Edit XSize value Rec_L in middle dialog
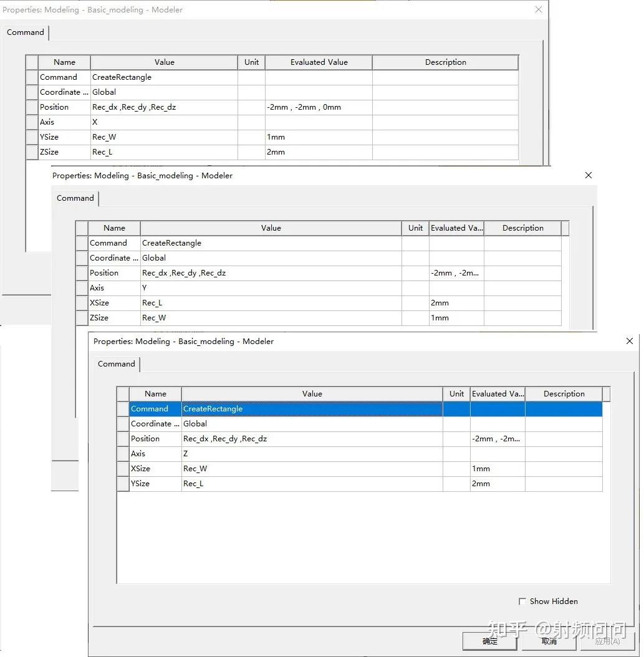644x657 pixels. [271, 303]
